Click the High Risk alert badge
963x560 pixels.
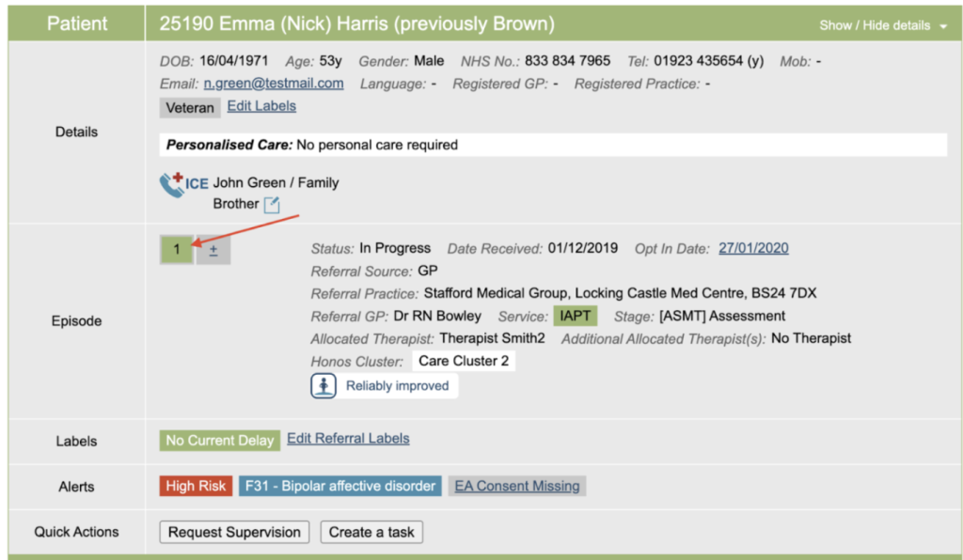click(x=196, y=486)
